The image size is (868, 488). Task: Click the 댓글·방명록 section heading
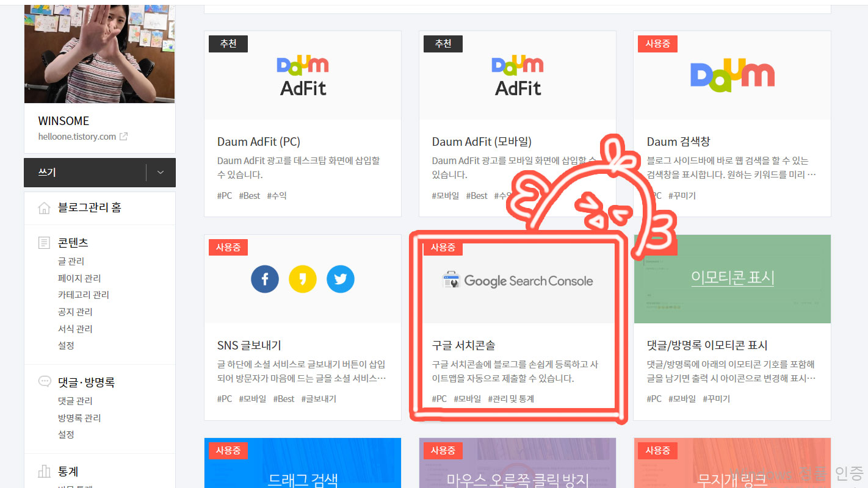(86, 382)
